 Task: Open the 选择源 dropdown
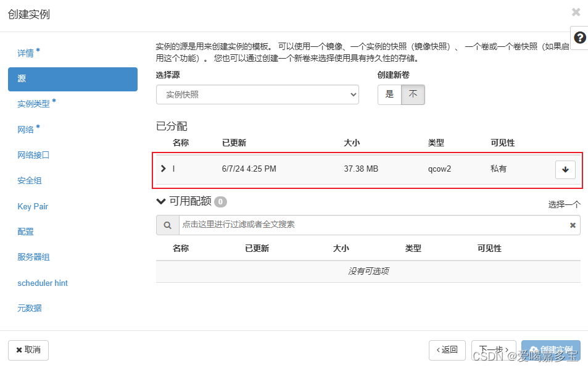pos(257,94)
